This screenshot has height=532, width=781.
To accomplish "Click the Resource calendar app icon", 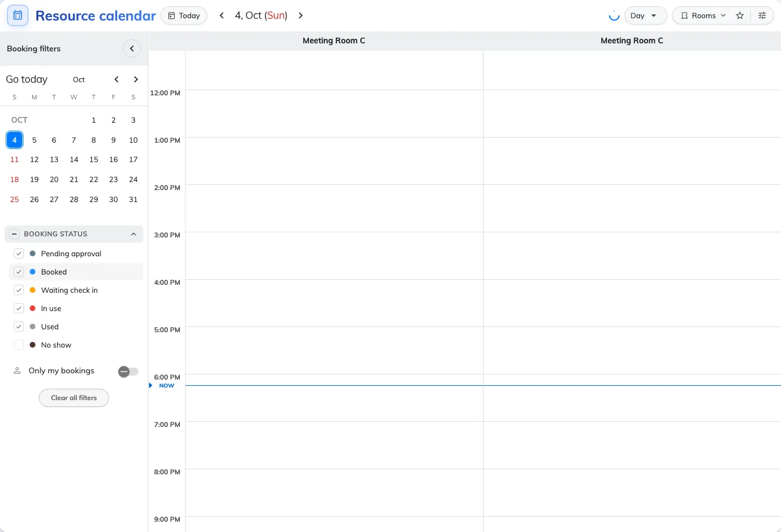I will point(18,15).
